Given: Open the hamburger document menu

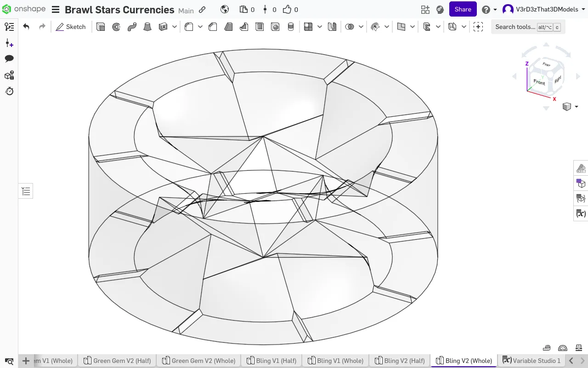Looking at the screenshot, I should pos(55,10).
